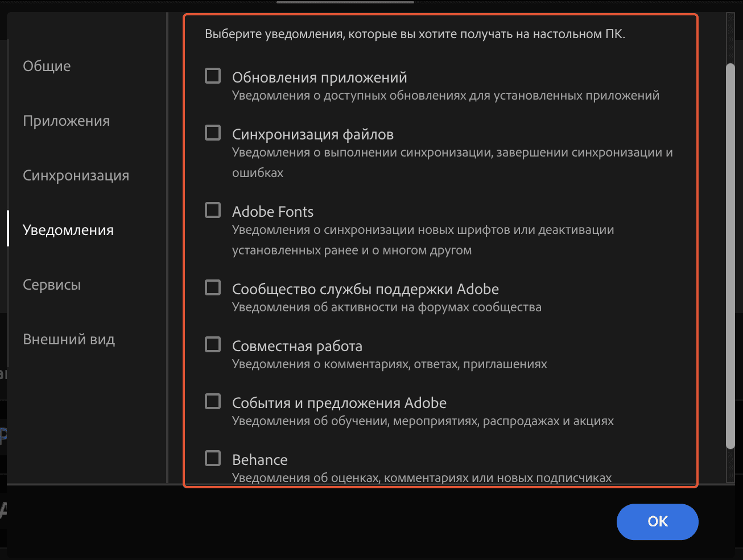Toggle the События и предложения Adobe checkbox
This screenshot has width=743, height=560.
(x=213, y=401)
